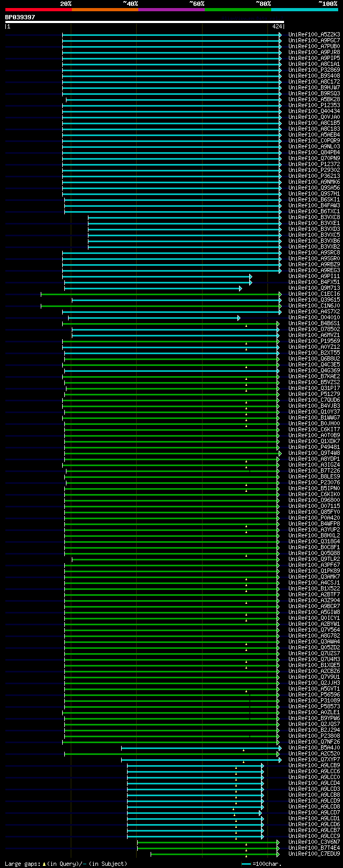Select label UniRef100_Q4G369
The width and height of the screenshot is (343, 868).
click(x=314, y=371)
